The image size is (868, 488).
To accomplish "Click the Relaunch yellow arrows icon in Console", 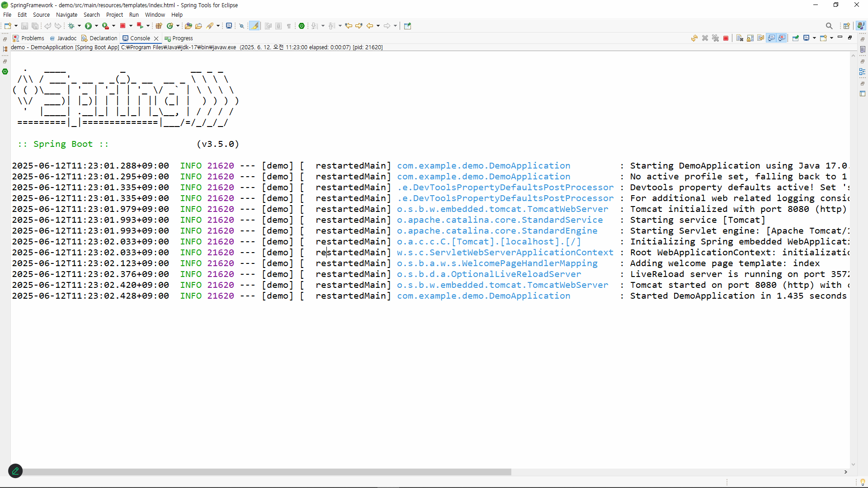I will 694,38.
